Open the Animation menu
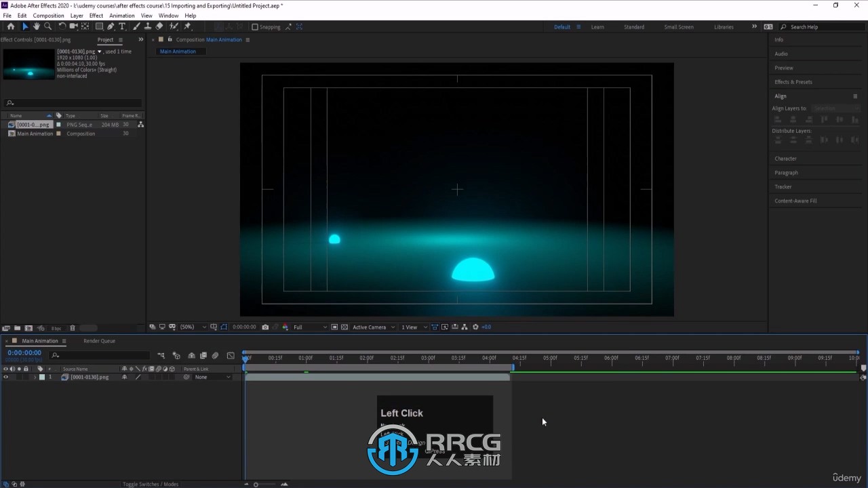The image size is (868, 488). coord(122,16)
